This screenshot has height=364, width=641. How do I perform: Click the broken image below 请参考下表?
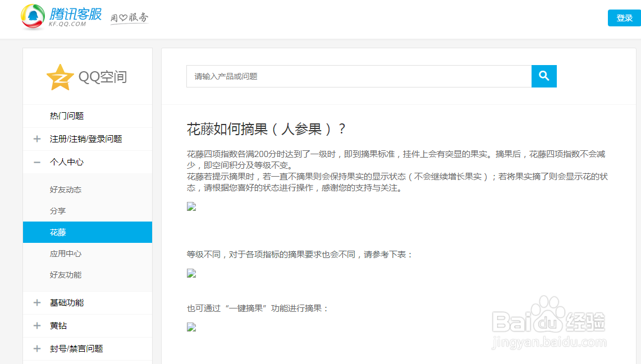point(191,273)
